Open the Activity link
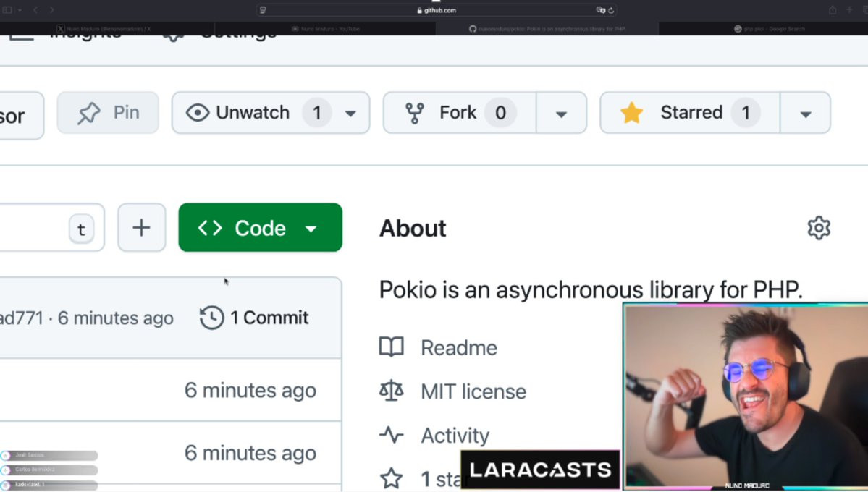This screenshot has width=868, height=492. pyautogui.click(x=455, y=436)
